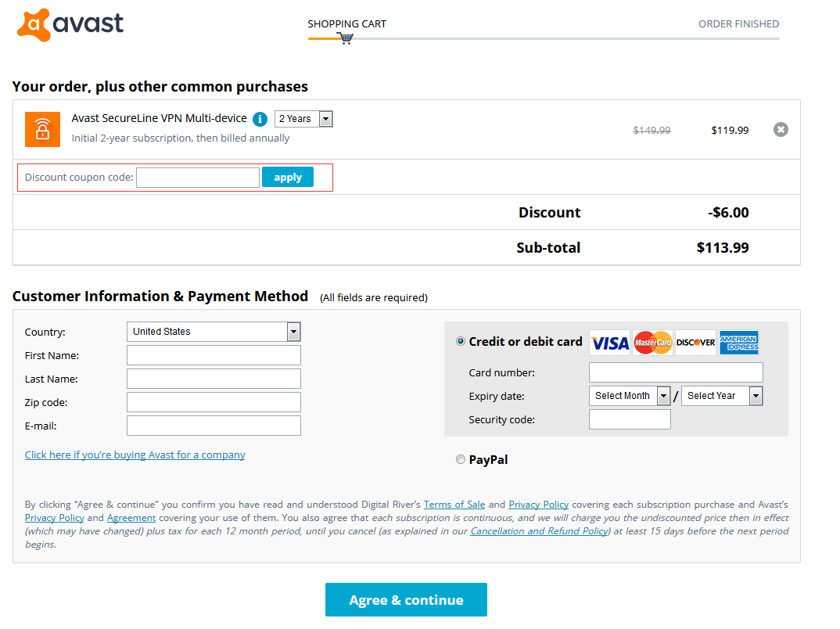The height and width of the screenshot is (629, 840).
Task: Click the Visa card logo
Action: 610,343
